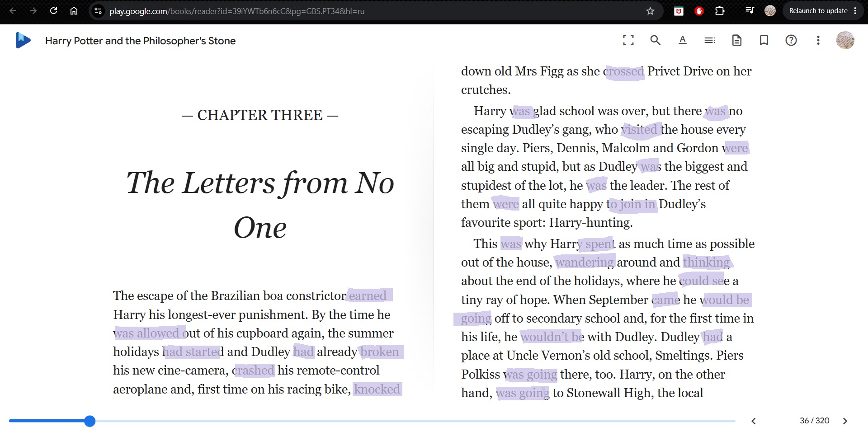
Task: Go to the next page arrow
Action: tap(845, 421)
